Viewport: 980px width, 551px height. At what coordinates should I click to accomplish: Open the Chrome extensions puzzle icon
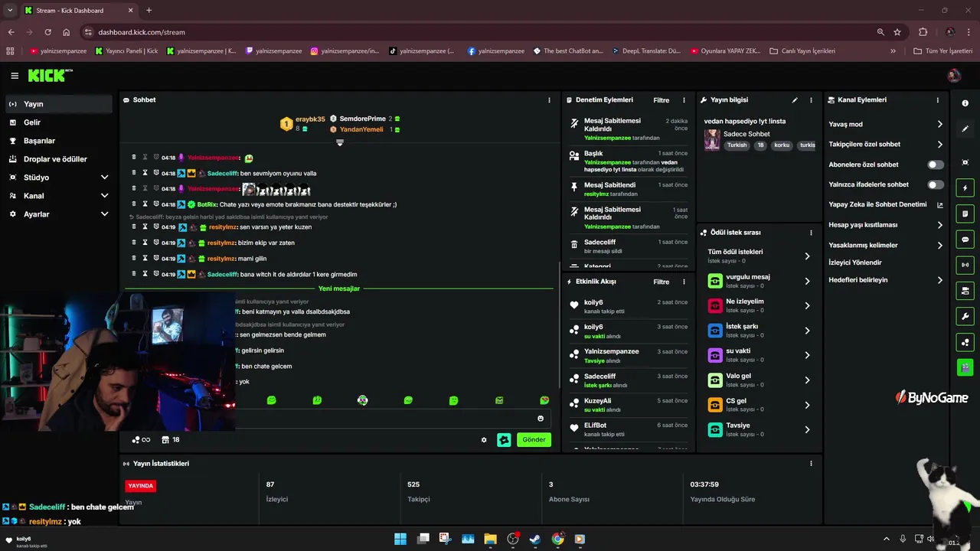tap(923, 32)
